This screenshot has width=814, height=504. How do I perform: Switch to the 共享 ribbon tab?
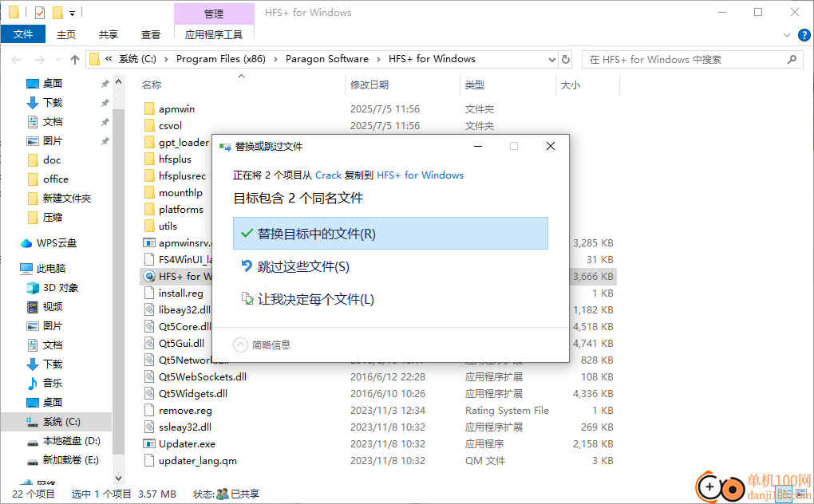[108, 34]
